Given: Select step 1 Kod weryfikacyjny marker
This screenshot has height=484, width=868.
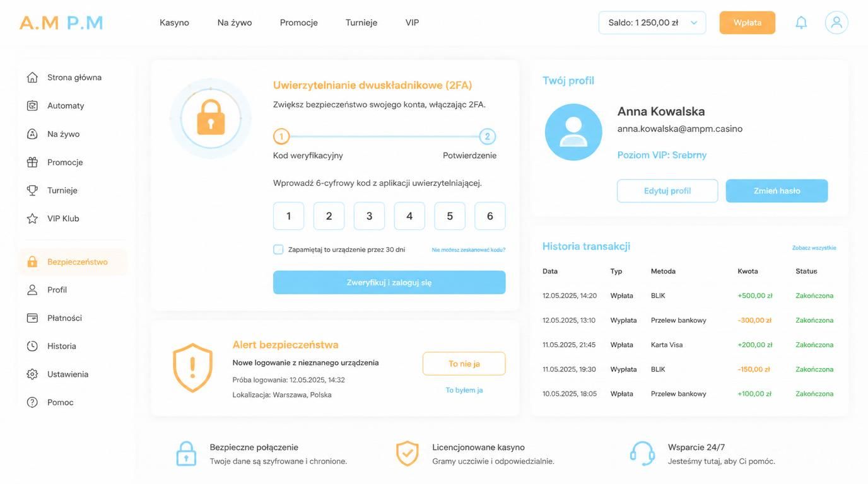Looking at the screenshot, I should [x=281, y=136].
